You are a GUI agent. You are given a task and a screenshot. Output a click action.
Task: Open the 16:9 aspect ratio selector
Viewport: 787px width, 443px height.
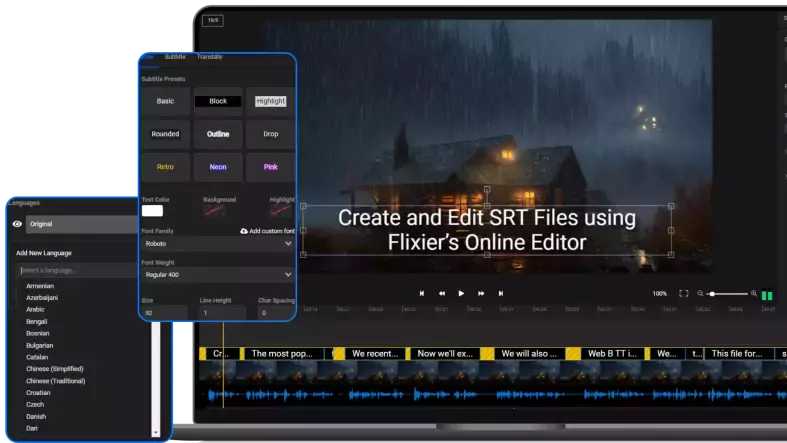[212, 20]
